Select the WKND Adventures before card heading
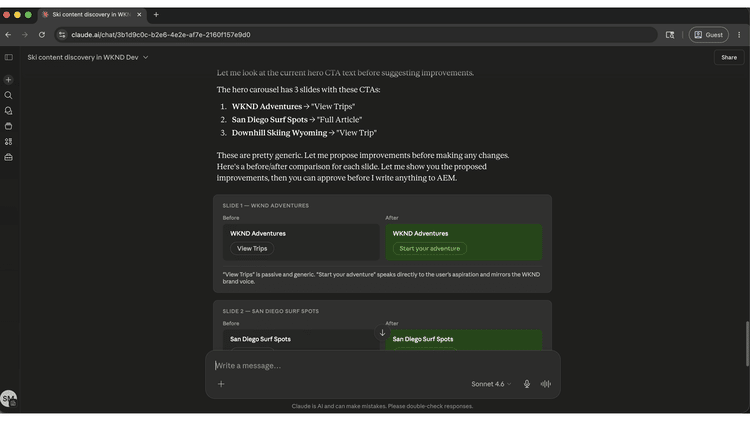The height and width of the screenshot is (421, 750). tap(258, 233)
